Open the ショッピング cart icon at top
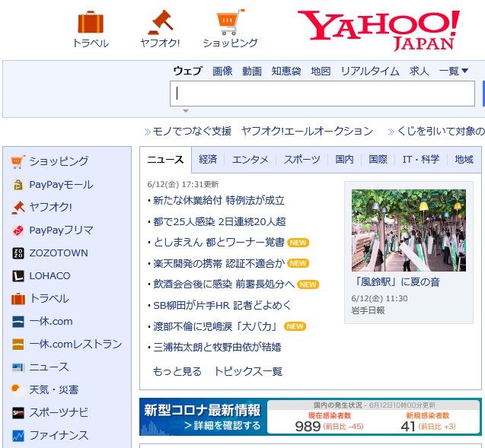 [231, 22]
